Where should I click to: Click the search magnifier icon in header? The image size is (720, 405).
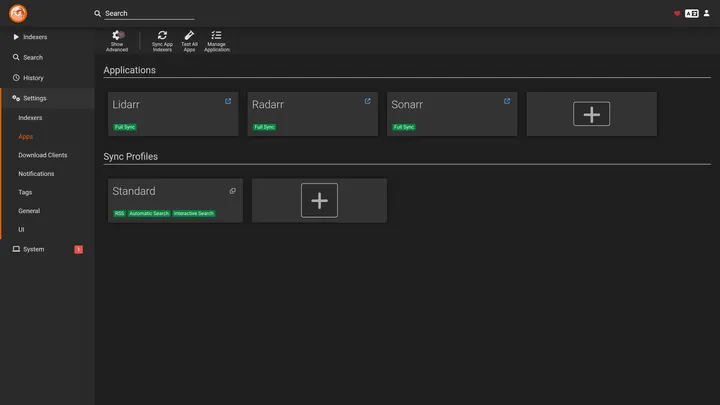(x=97, y=13)
